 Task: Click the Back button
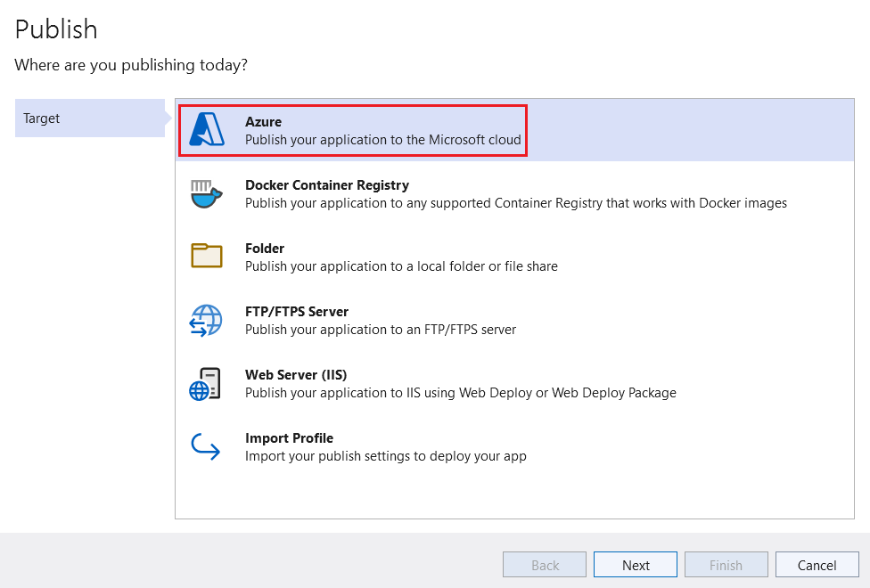pyautogui.click(x=545, y=565)
